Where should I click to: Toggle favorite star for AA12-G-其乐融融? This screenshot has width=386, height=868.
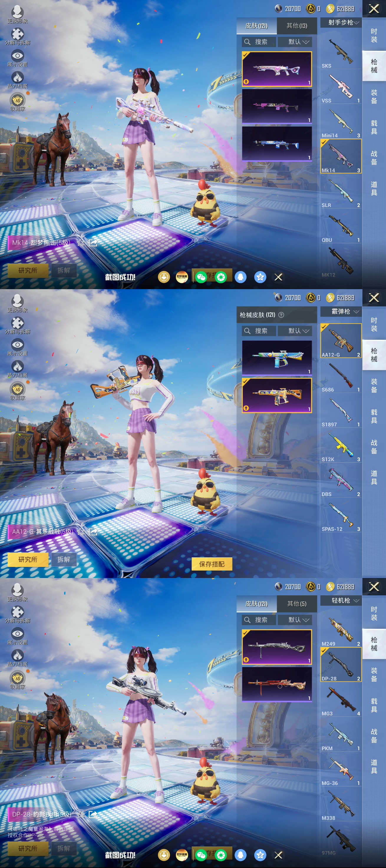80,532
